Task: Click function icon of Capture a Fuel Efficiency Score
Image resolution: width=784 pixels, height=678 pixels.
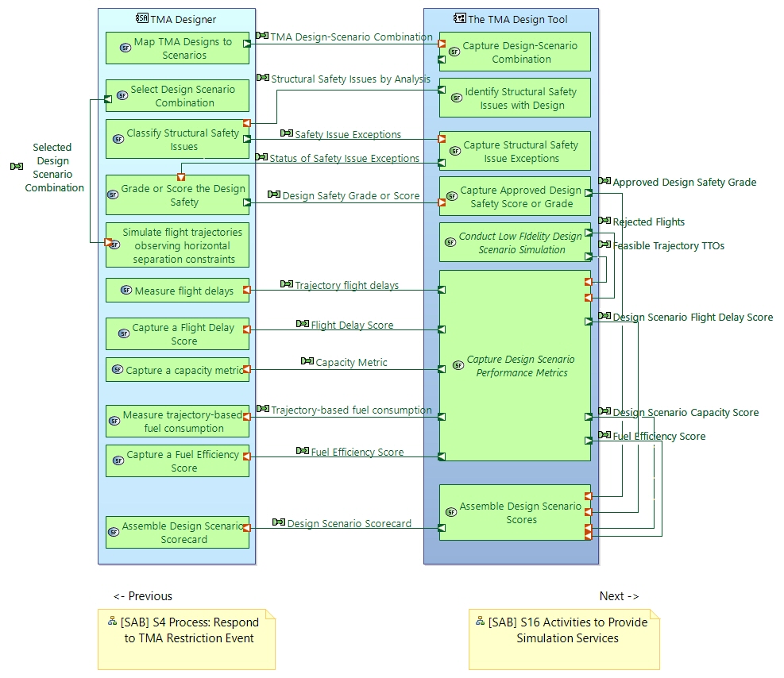Action: [118, 460]
